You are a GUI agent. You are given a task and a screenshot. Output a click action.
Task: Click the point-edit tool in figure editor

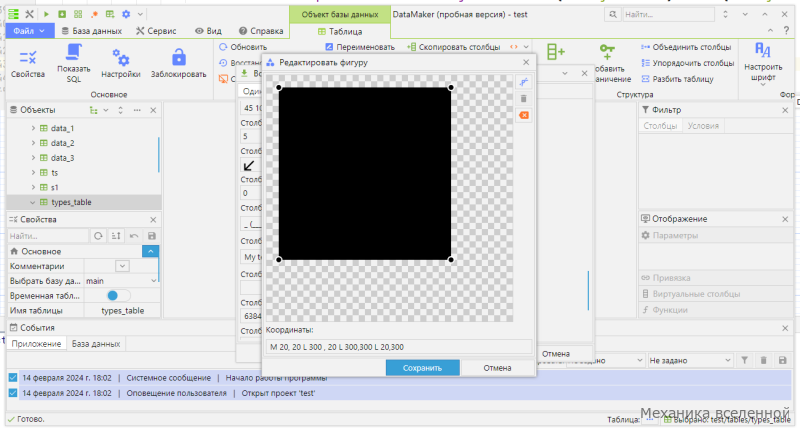(523, 82)
